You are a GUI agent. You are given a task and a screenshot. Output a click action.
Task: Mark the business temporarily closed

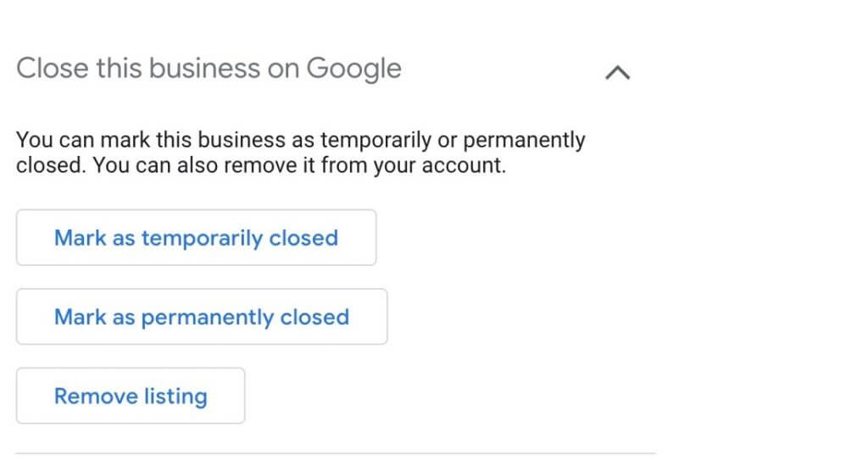[196, 238]
